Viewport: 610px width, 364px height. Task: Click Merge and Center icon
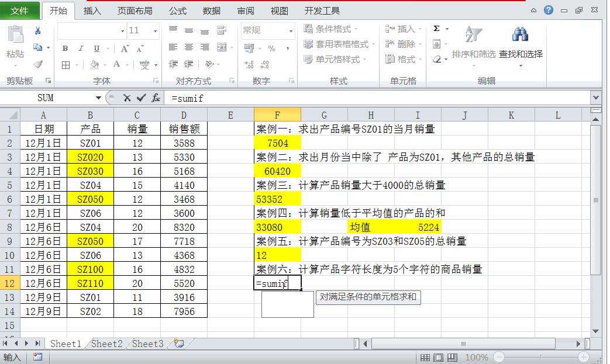222,47
